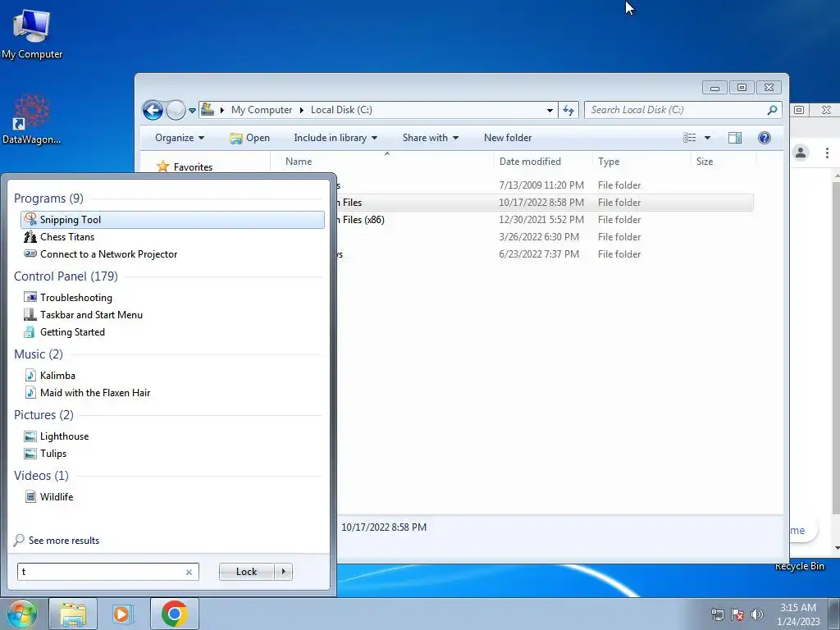Screen dimensions: 840x630
Task: Click the volume speaker tray icon
Action: coord(757,614)
